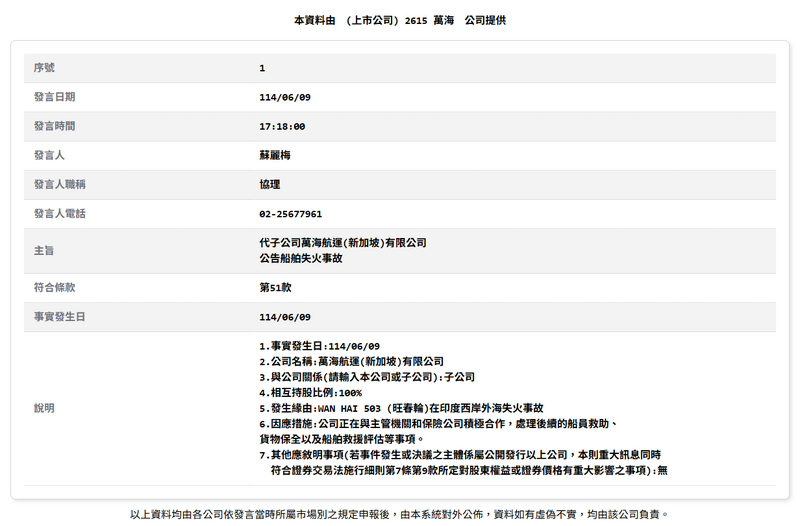This screenshot has height=526, width=800.
Task: Click the line starting 符合證券交易法施行細則
Action: 469,470
